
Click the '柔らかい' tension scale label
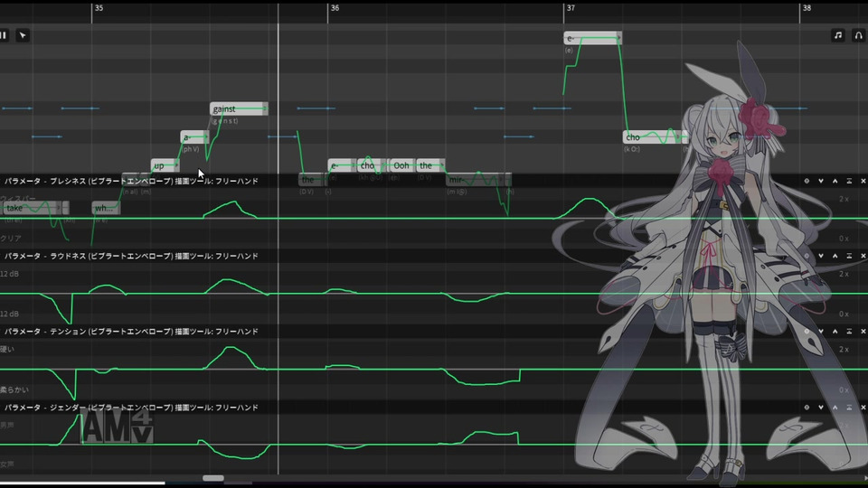pos(14,389)
